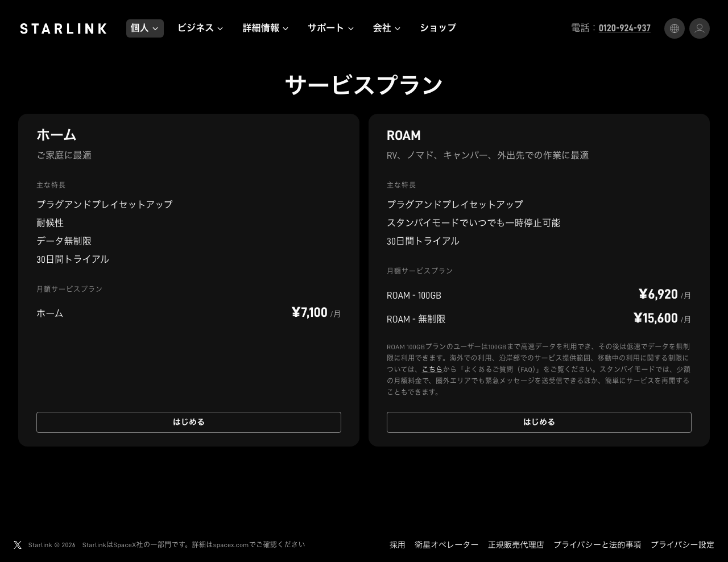Click the 耐候性 feature text
Viewport: 728px width, 562px height.
click(50, 223)
